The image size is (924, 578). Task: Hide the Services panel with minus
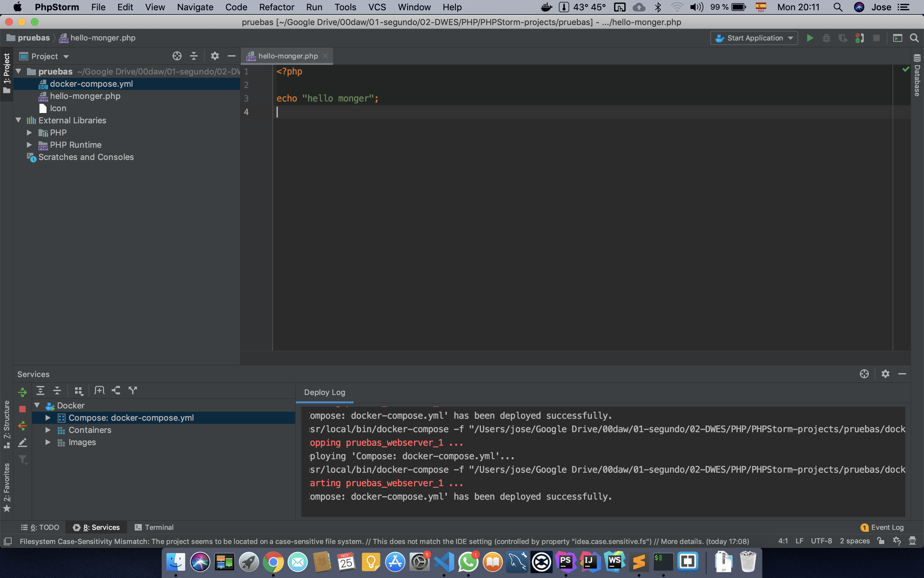pos(902,374)
